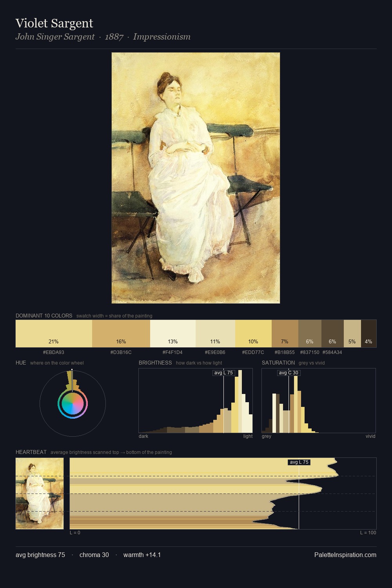Click the hex code '#EBDA93'

click(54, 352)
